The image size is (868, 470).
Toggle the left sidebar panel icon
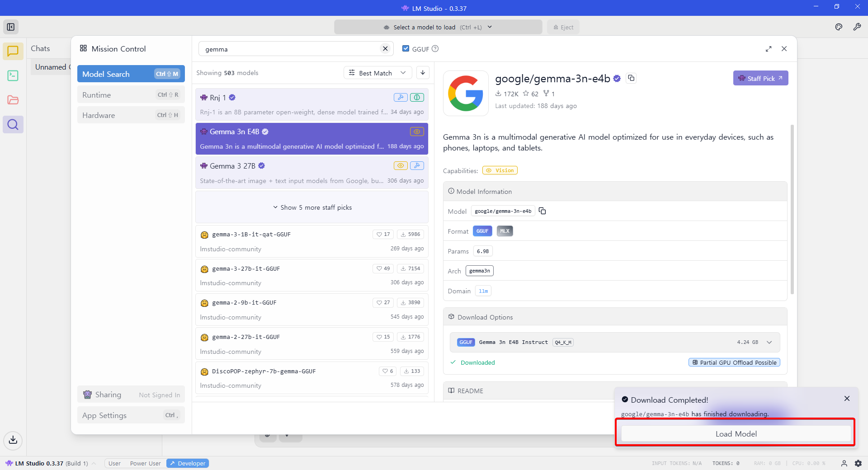(x=11, y=27)
